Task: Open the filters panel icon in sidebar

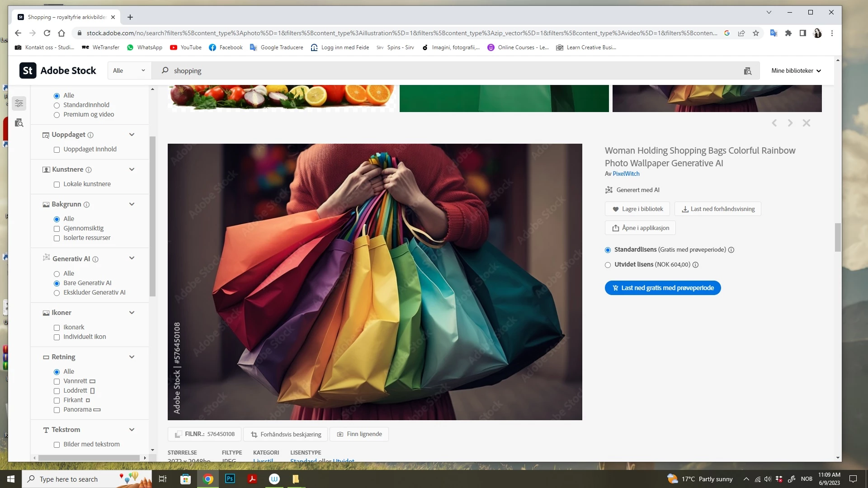Action: click(19, 103)
